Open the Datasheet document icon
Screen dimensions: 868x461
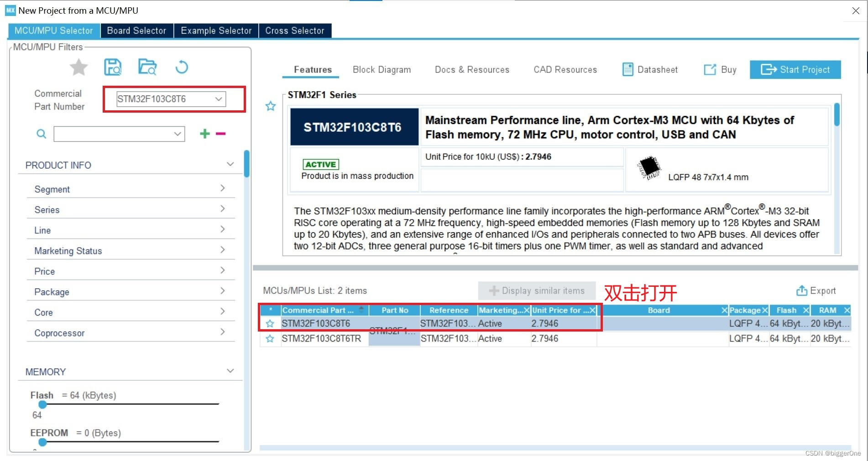[628, 69]
